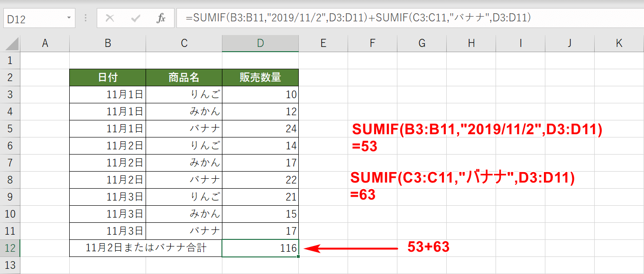The width and height of the screenshot is (644, 274).
Task: Select the cell labeled 11月2日またはバナナ合計
Action: (x=145, y=247)
